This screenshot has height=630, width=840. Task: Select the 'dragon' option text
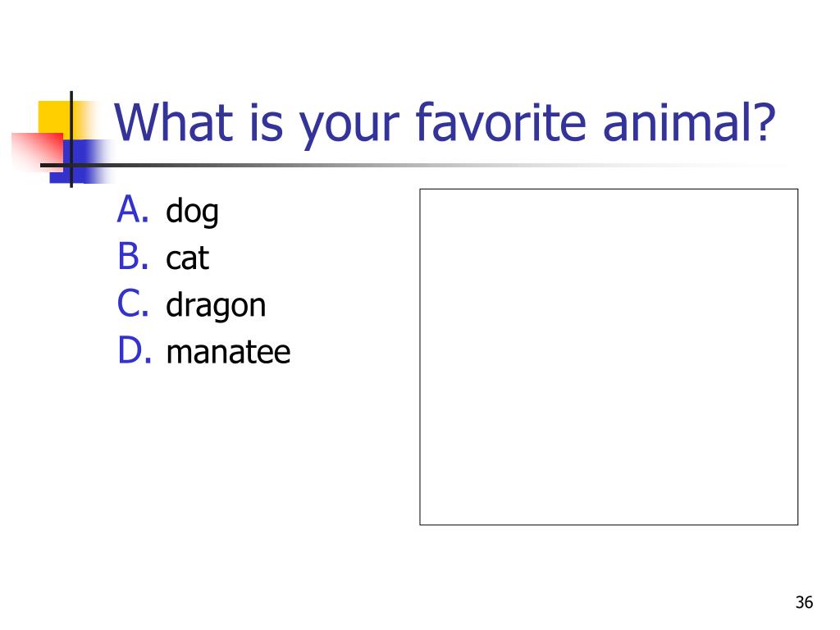[216, 306]
